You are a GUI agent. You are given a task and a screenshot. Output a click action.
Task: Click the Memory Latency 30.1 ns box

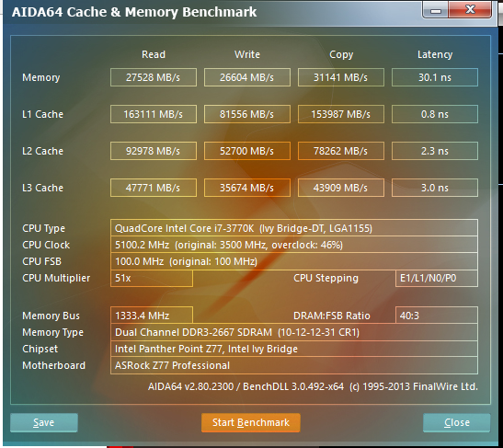pyautogui.click(x=435, y=77)
